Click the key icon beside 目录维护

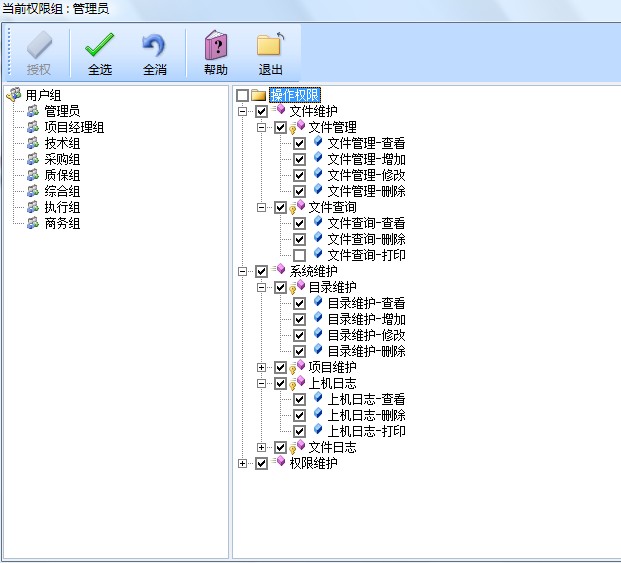click(x=292, y=289)
